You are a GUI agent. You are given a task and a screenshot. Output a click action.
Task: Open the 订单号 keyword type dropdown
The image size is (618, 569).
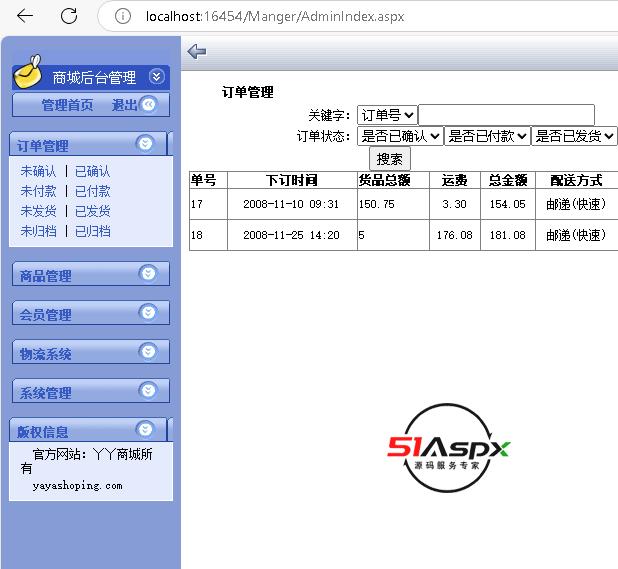[x=387, y=115]
